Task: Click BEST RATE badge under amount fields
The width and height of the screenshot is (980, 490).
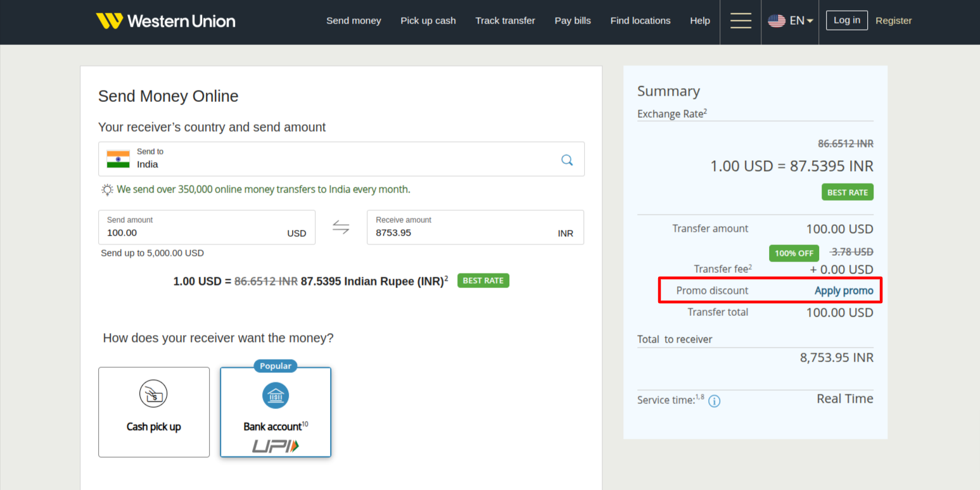Action: [x=483, y=280]
